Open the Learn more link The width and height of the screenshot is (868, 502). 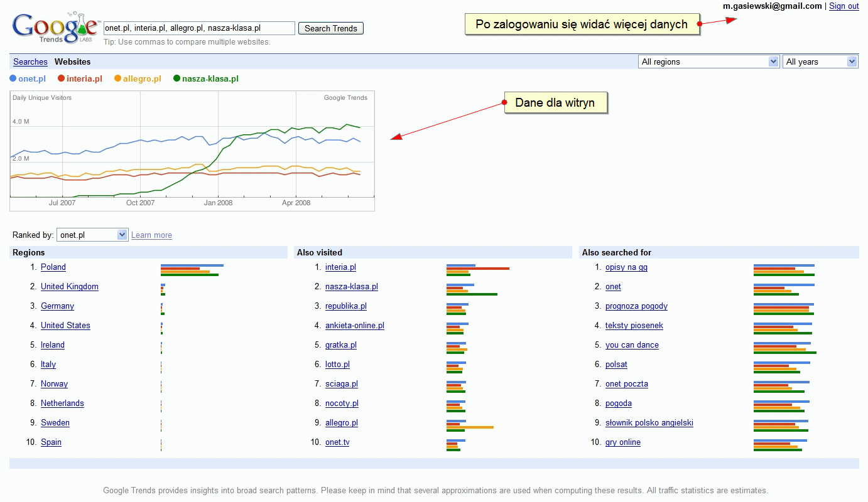tap(151, 235)
